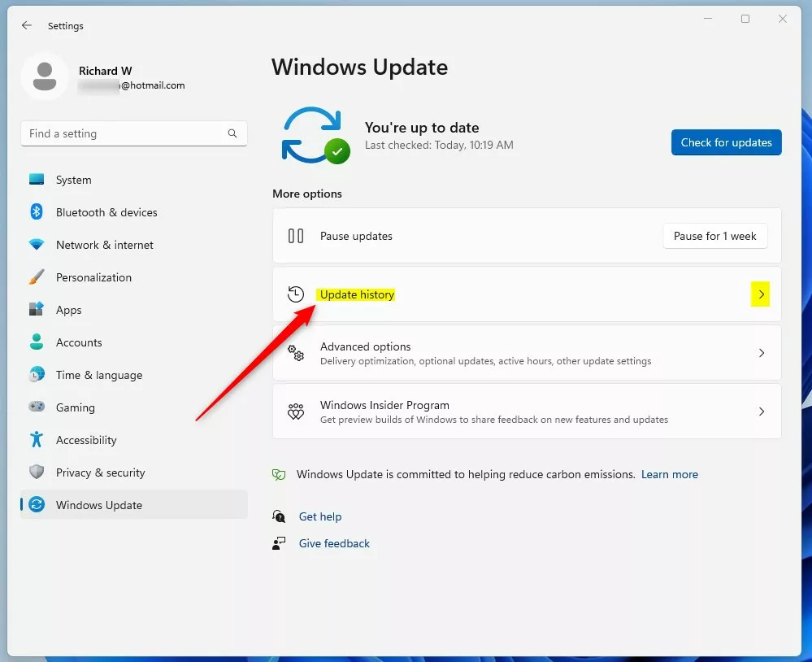Follow the Learn more link
The height and width of the screenshot is (662, 812).
click(x=670, y=474)
